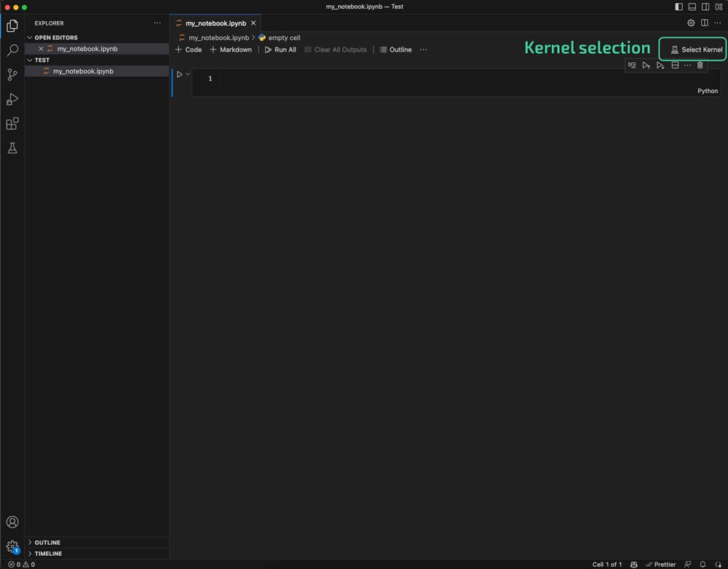Run the notebook cell with play icon
728x569 pixels.
(179, 74)
